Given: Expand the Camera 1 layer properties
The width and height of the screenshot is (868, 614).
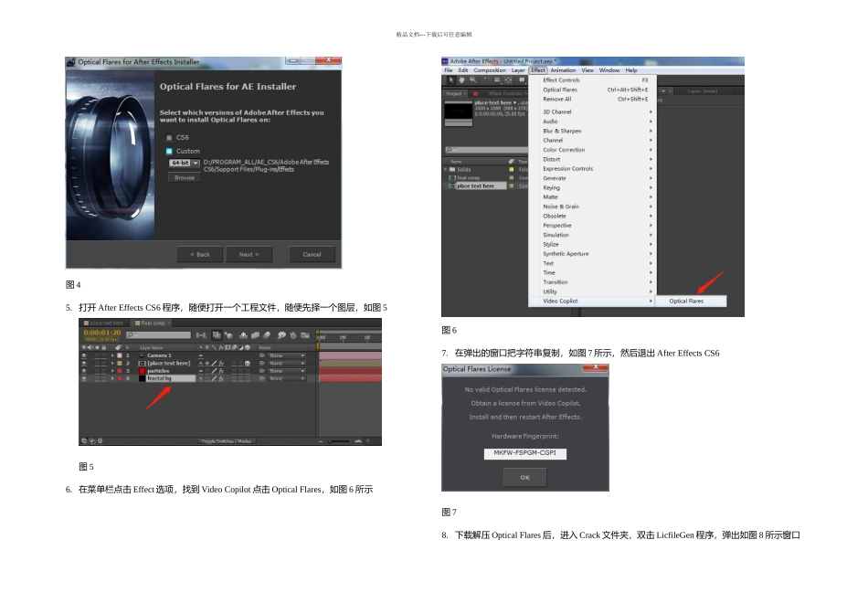Looking at the screenshot, I should 112,355.
